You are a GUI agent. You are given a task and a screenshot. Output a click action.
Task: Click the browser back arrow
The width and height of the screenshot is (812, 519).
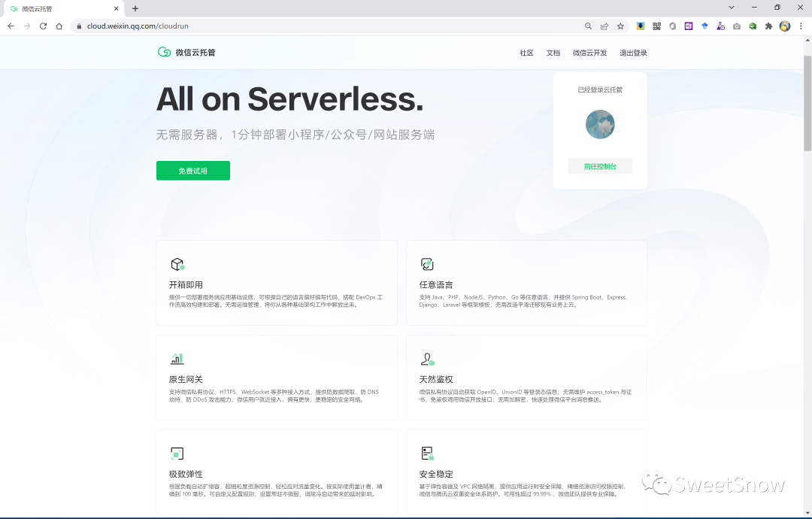click(x=11, y=26)
